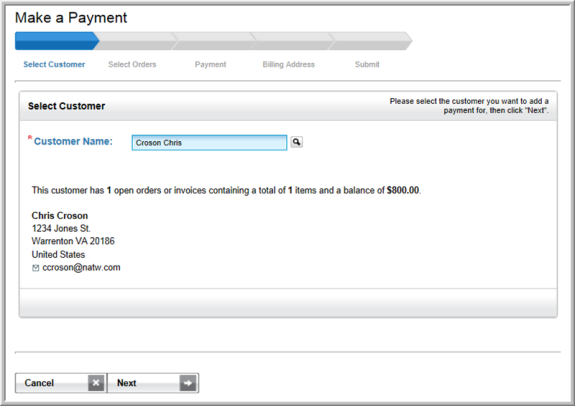Open the Select Customer step label
The image size is (575, 406).
[x=54, y=64]
